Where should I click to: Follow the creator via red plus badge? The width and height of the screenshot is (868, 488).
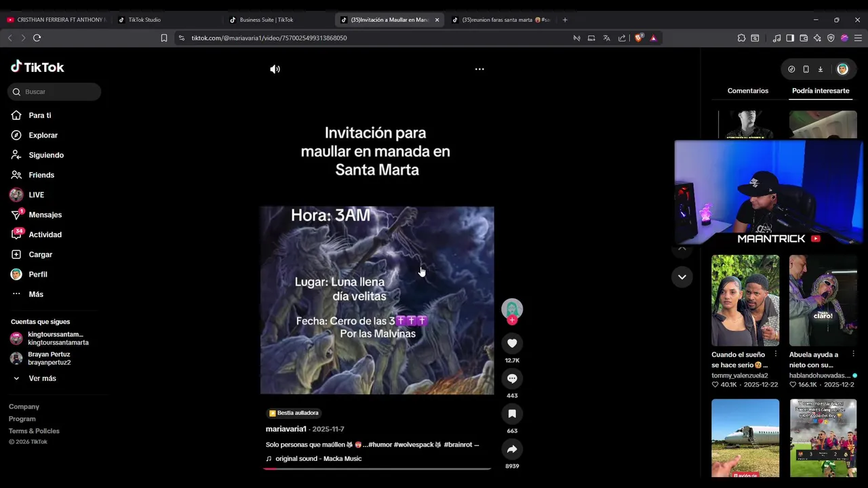click(512, 320)
